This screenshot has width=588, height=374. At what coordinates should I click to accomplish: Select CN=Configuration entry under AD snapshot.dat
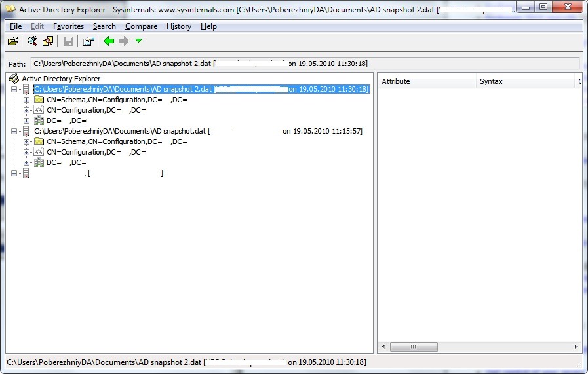coord(96,152)
